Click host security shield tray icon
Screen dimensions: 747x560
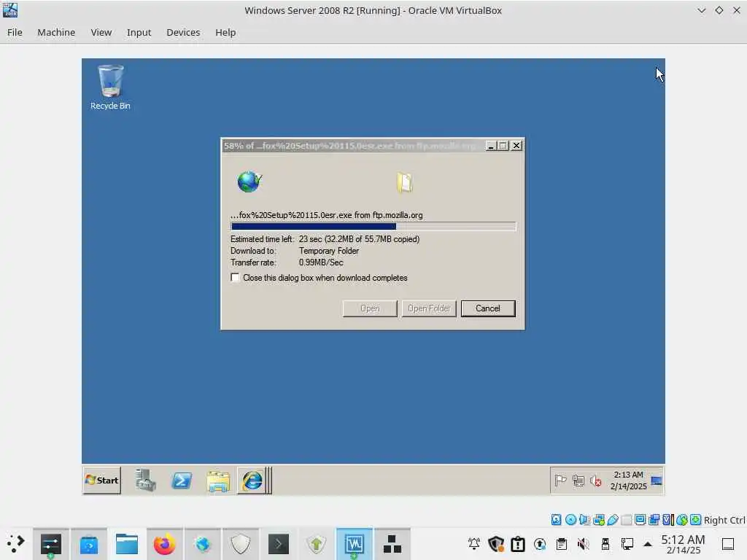(x=496, y=543)
